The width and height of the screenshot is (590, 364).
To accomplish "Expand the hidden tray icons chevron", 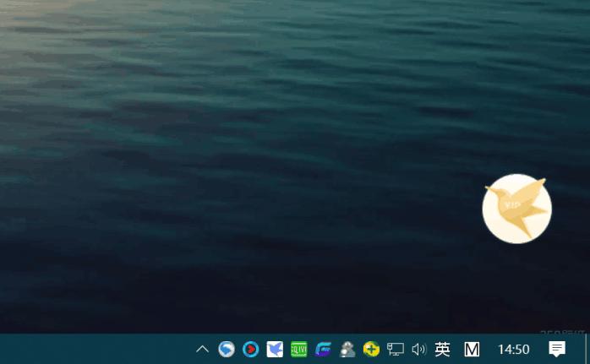I will (202, 349).
